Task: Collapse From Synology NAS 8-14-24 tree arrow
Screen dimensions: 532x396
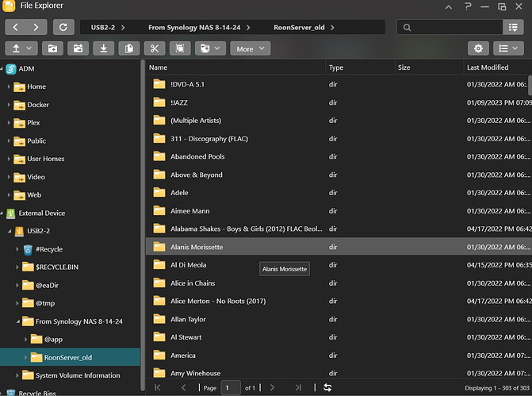Action: pos(18,321)
